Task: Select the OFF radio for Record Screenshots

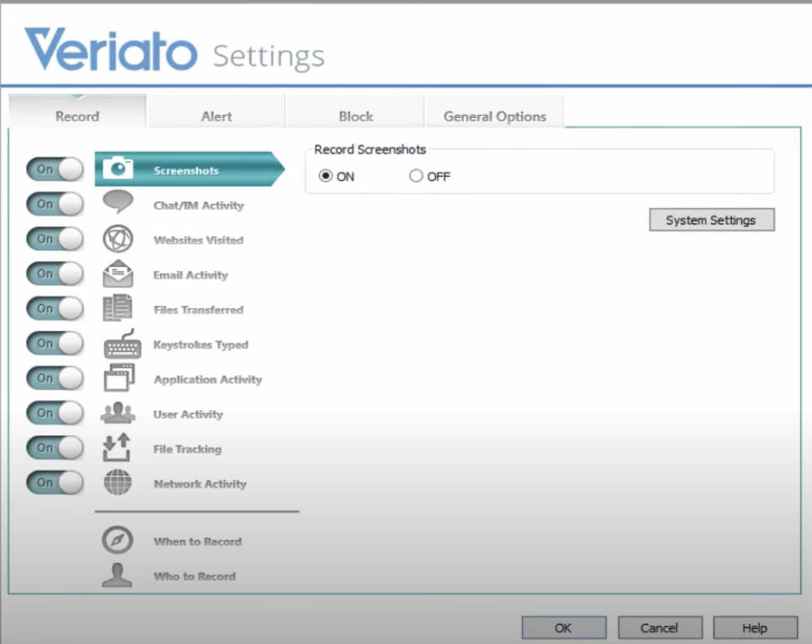Action: point(416,176)
